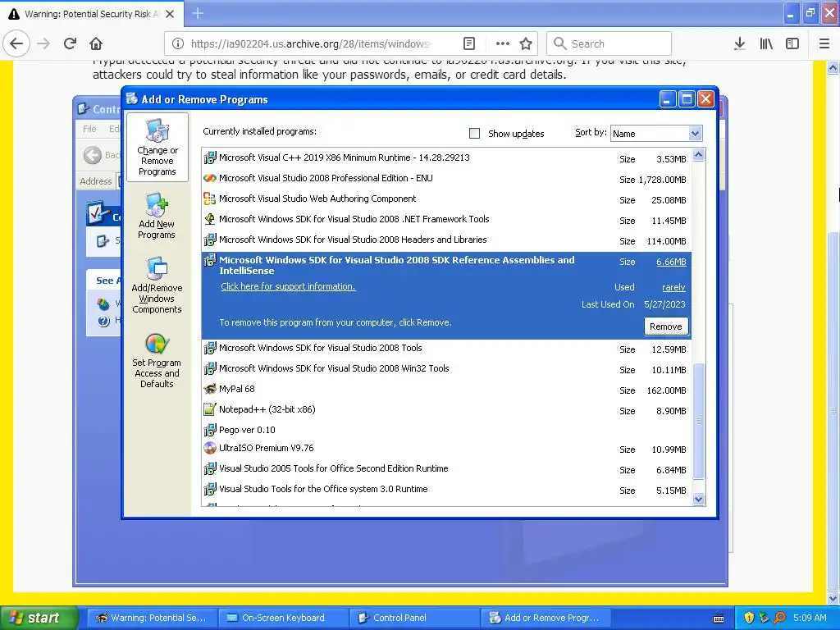
Task: Open site information icon in address bar
Action: coord(178,43)
